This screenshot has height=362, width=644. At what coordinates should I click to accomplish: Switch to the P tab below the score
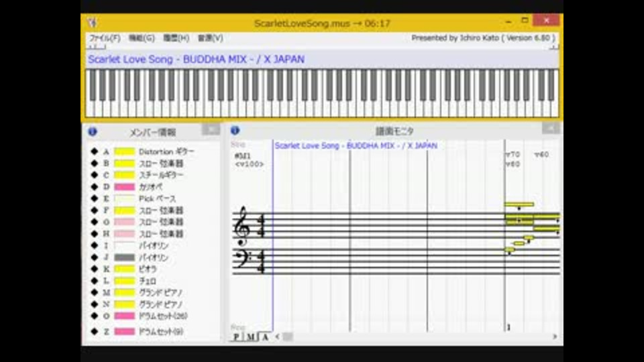(236, 337)
